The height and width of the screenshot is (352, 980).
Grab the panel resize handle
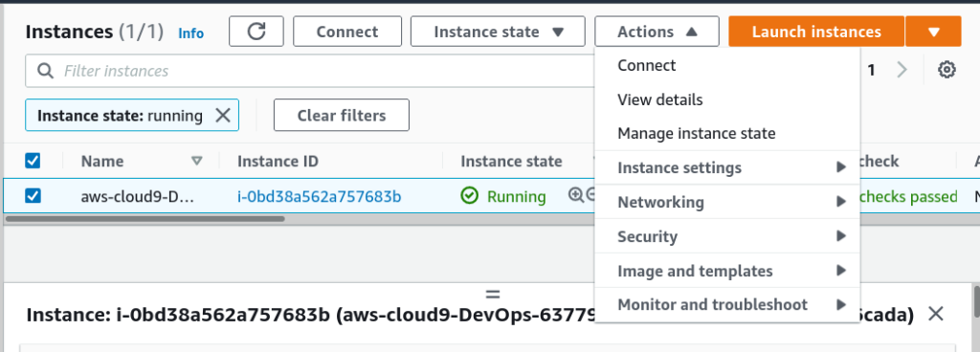pyautogui.click(x=493, y=294)
